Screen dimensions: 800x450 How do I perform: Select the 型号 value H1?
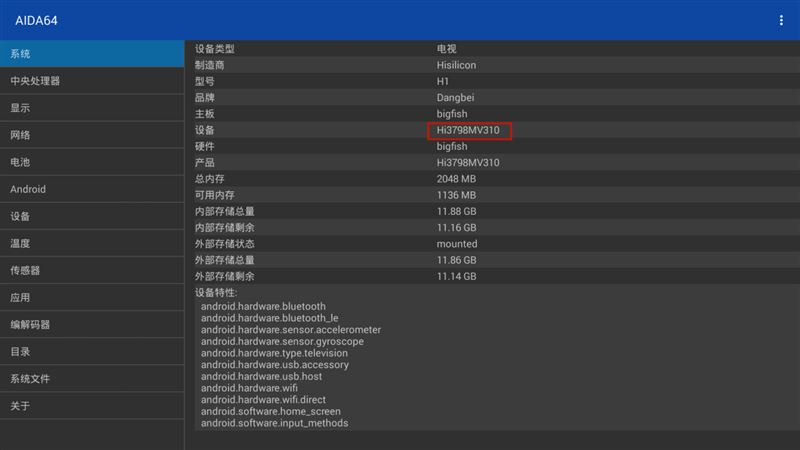442,82
